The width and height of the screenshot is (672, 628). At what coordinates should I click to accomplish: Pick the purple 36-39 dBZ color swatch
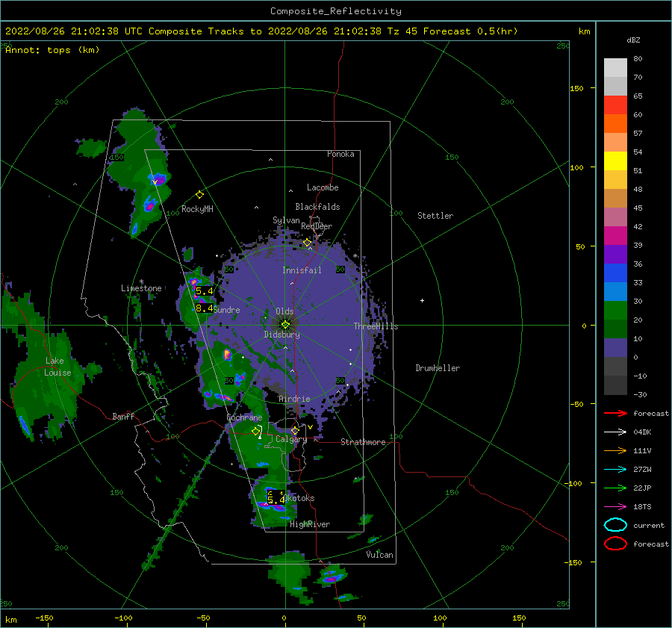click(x=615, y=255)
